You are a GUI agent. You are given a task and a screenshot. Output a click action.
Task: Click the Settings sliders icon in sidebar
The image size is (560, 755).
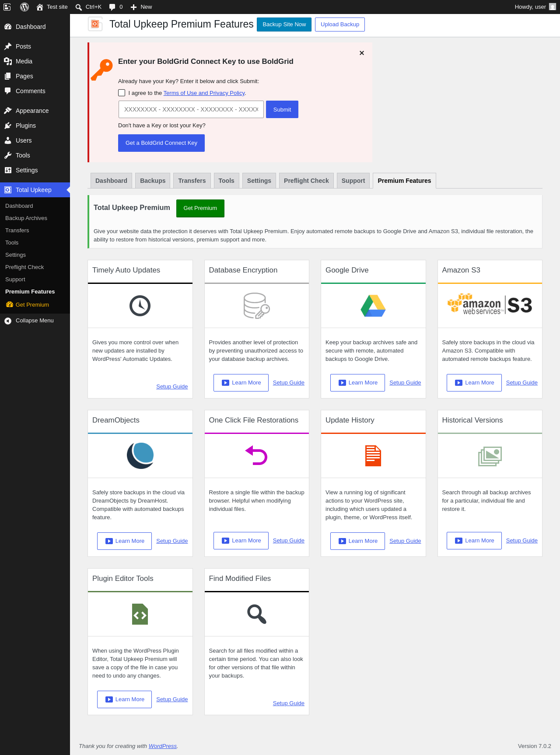click(8, 170)
